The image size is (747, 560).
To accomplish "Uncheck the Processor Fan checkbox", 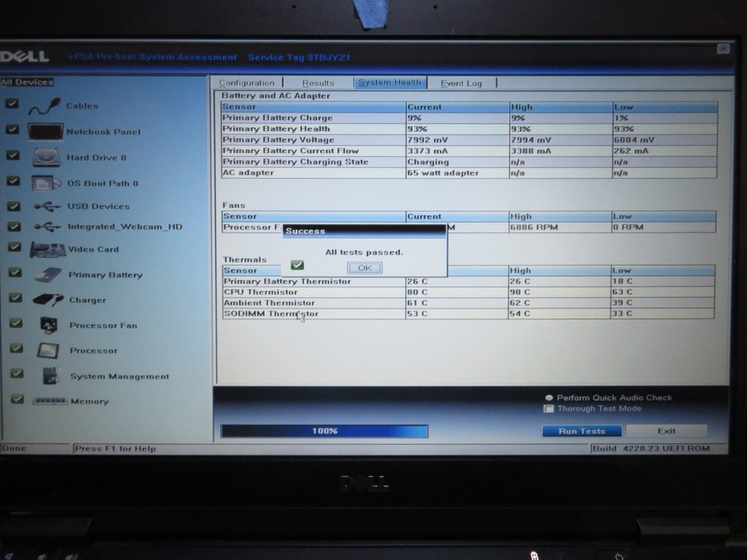I will coord(16,323).
